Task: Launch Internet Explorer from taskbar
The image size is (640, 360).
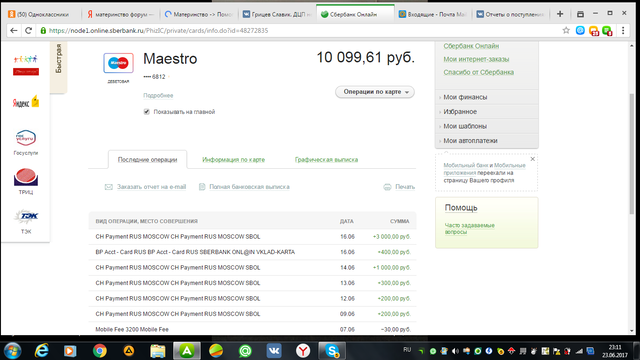Action: (x=41, y=351)
